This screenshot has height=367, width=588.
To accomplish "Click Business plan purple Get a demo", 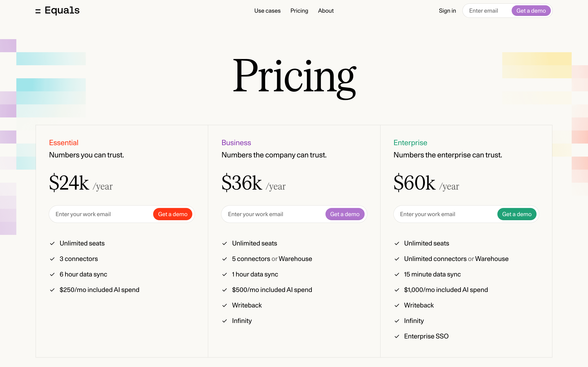I will tap(345, 214).
